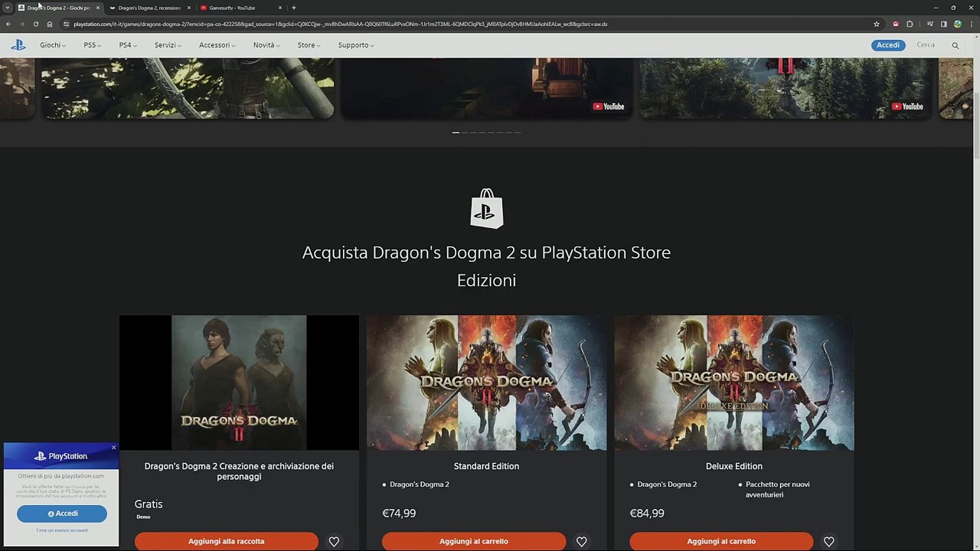This screenshot has width=980, height=551.
Task: Open the carousel screenshot with the bow
Action: [188, 88]
